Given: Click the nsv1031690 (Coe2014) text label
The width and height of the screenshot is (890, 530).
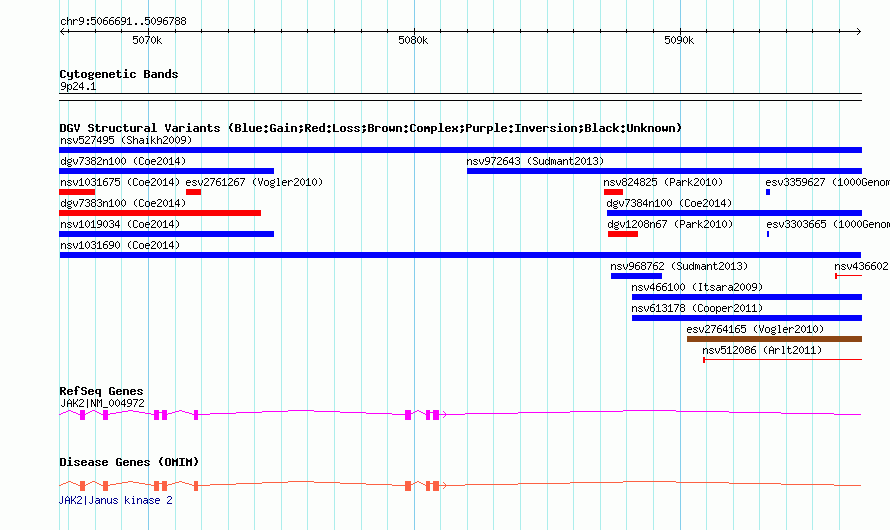Looking at the screenshot, I should tap(120, 245).
